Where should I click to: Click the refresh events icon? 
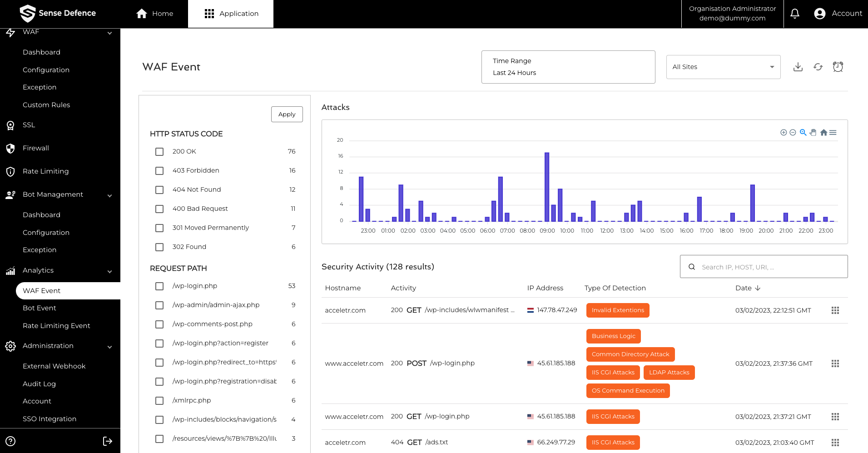coord(818,67)
